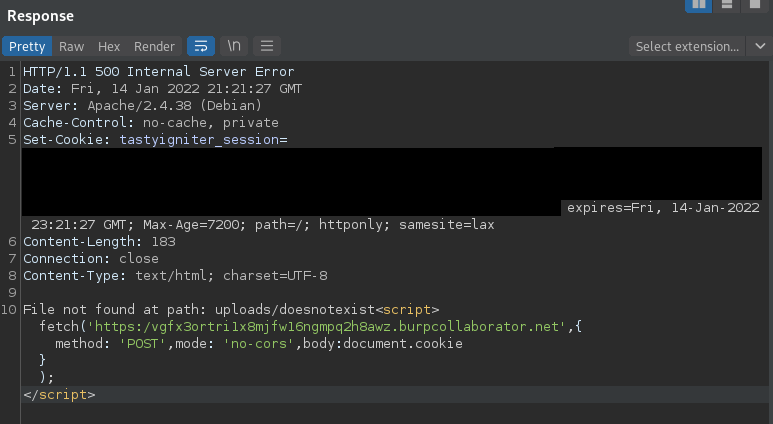This screenshot has height=424, width=773.
Task: Open the Hex view tab
Action: coord(109,46)
